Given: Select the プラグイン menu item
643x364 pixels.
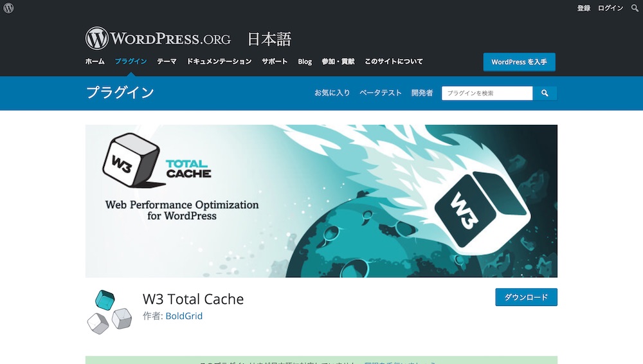Looking at the screenshot, I should point(131,62).
